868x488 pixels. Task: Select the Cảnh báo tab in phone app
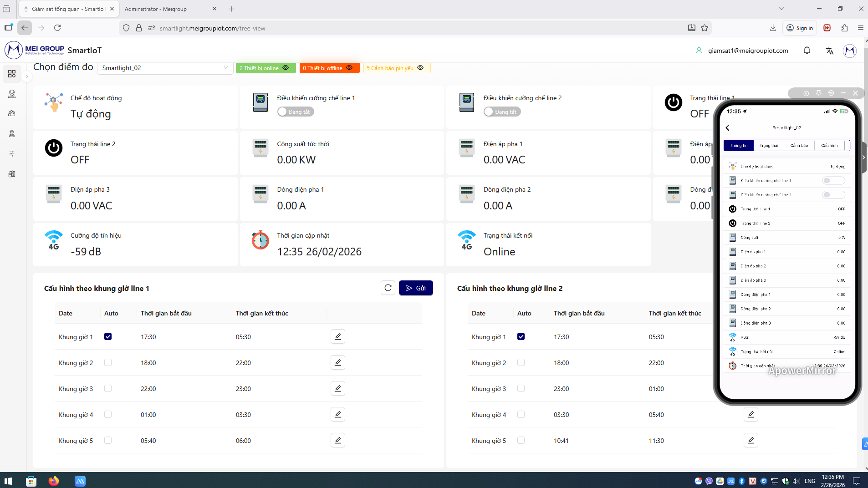click(799, 146)
